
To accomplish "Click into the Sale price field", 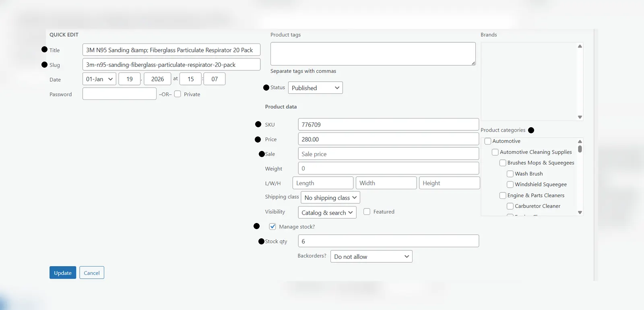I will 388,154.
